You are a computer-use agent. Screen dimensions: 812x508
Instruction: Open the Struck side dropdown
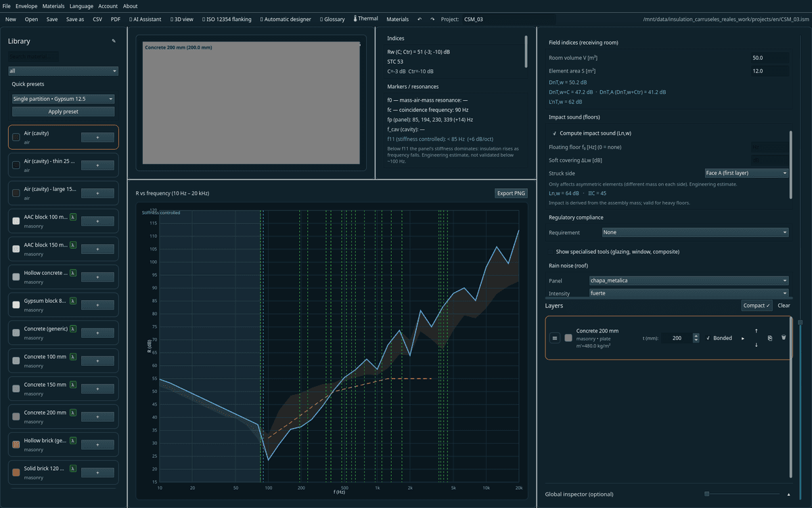click(x=746, y=173)
